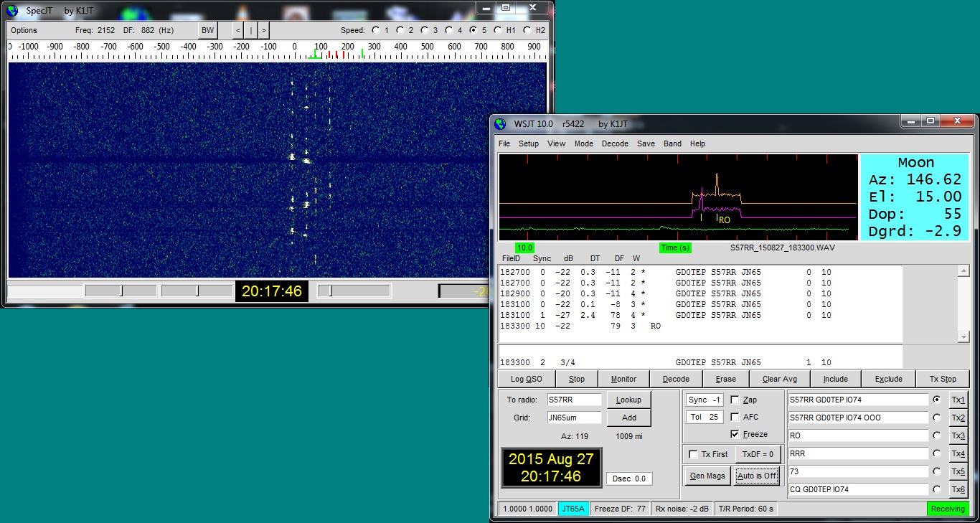This screenshot has width=980, height=523.
Task: Choose the radio button for RO message
Action: [937, 435]
